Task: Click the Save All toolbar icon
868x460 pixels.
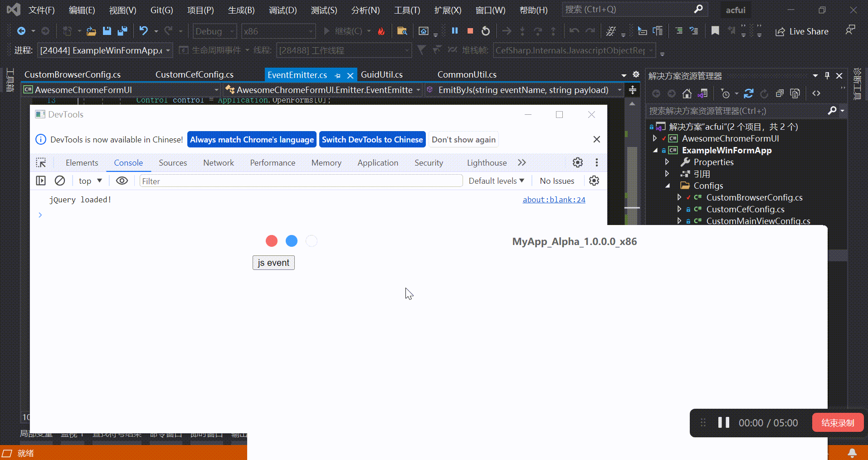Action: 122,31
